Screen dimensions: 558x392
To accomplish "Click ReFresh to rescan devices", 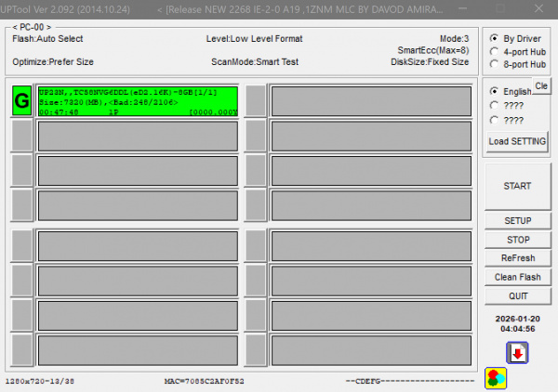I will coord(517,258).
